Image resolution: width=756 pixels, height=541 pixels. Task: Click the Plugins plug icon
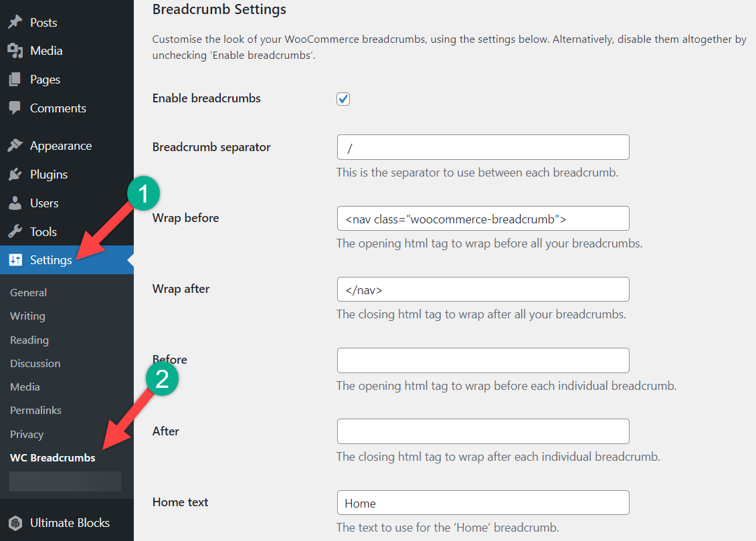coord(15,175)
